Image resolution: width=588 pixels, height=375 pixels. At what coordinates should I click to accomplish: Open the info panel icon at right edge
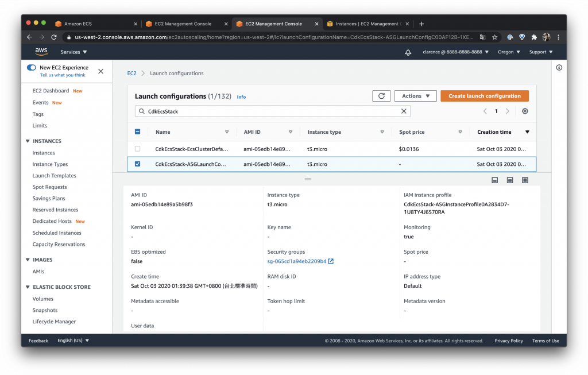(x=559, y=68)
